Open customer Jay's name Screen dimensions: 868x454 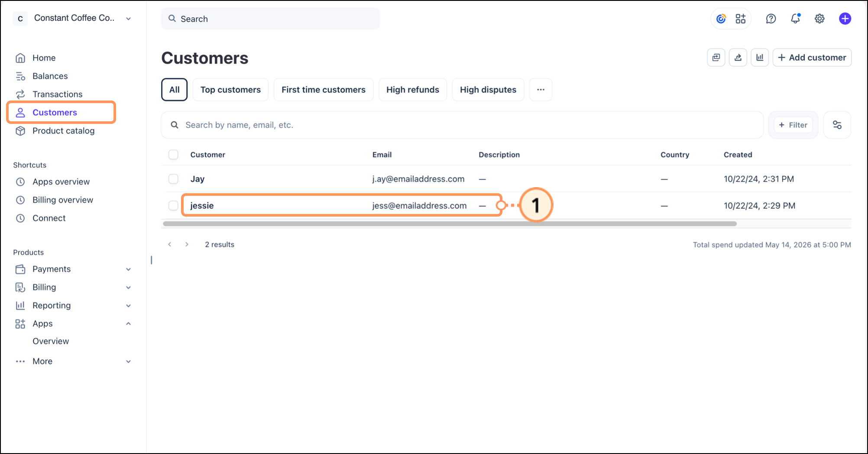pos(198,179)
